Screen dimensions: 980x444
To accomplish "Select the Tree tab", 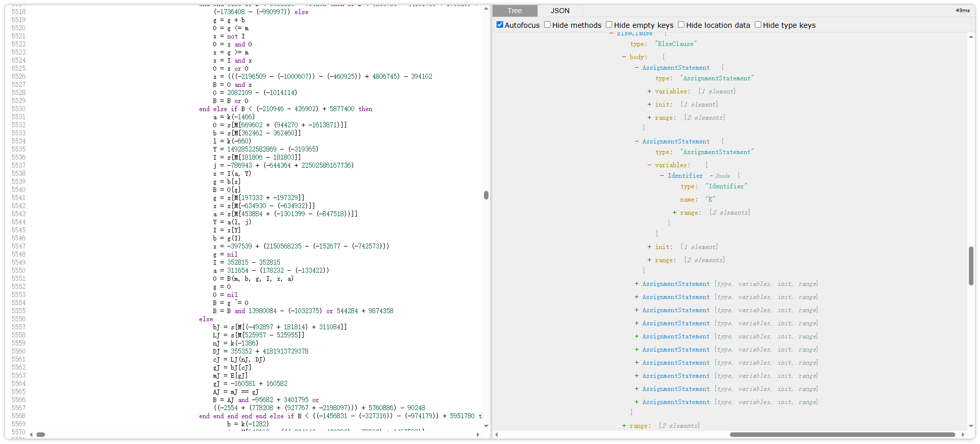I will [514, 11].
